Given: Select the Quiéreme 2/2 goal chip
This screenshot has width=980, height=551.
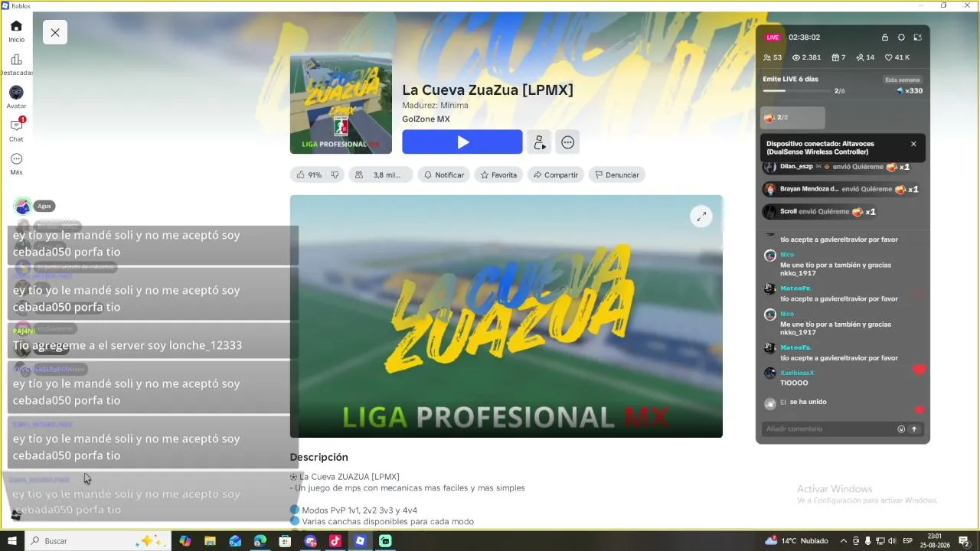Looking at the screenshot, I should point(793,118).
